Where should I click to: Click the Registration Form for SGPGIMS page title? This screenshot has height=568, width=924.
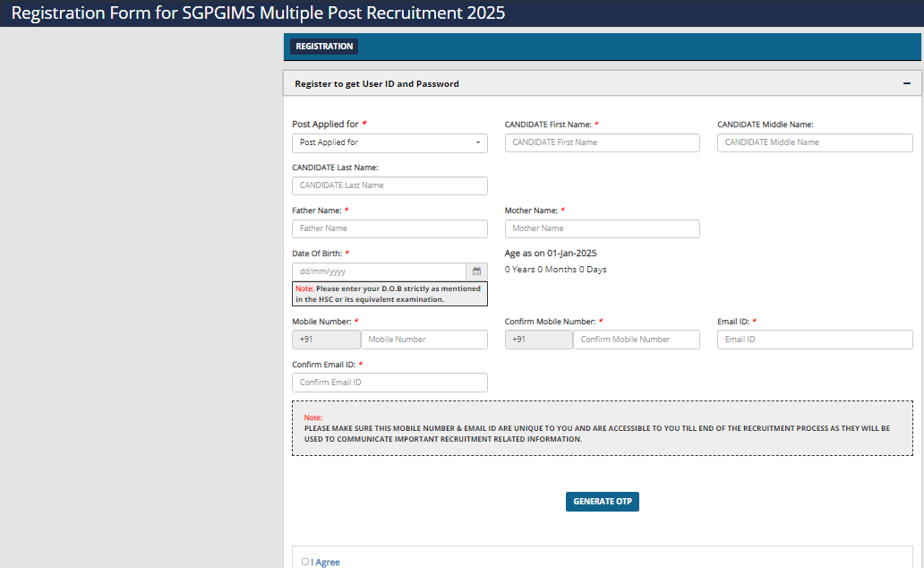click(x=258, y=13)
